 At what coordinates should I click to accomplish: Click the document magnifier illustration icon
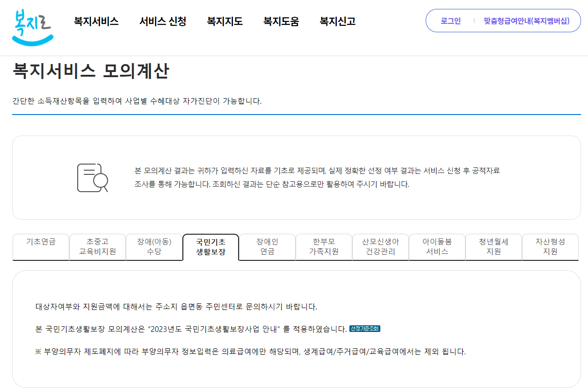[92, 179]
